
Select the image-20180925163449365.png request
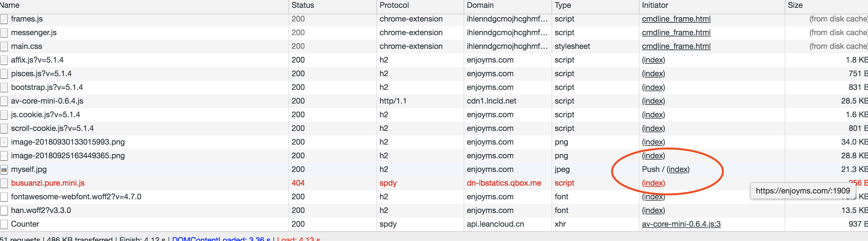pos(68,156)
